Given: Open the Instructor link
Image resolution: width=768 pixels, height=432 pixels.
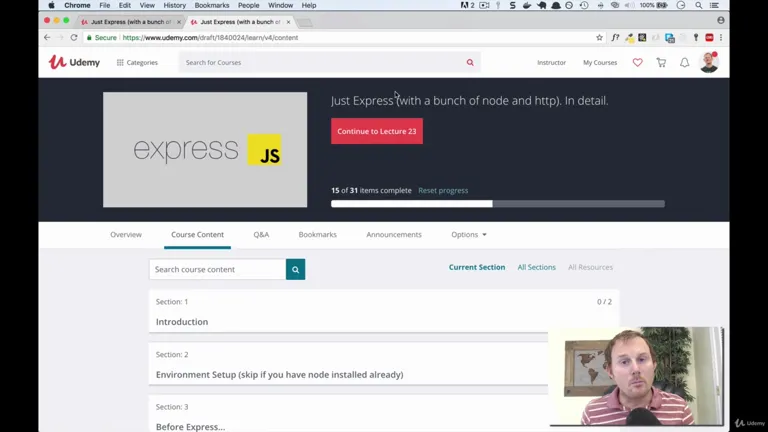Looking at the screenshot, I should pyautogui.click(x=552, y=63).
